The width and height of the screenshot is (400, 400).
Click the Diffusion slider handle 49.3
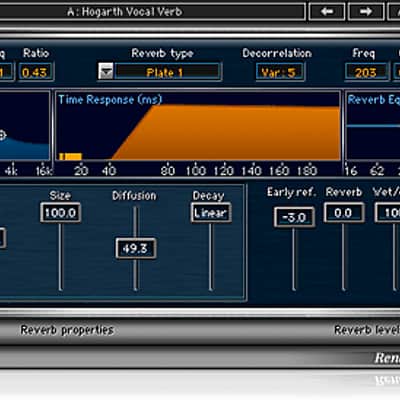(x=135, y=248)
